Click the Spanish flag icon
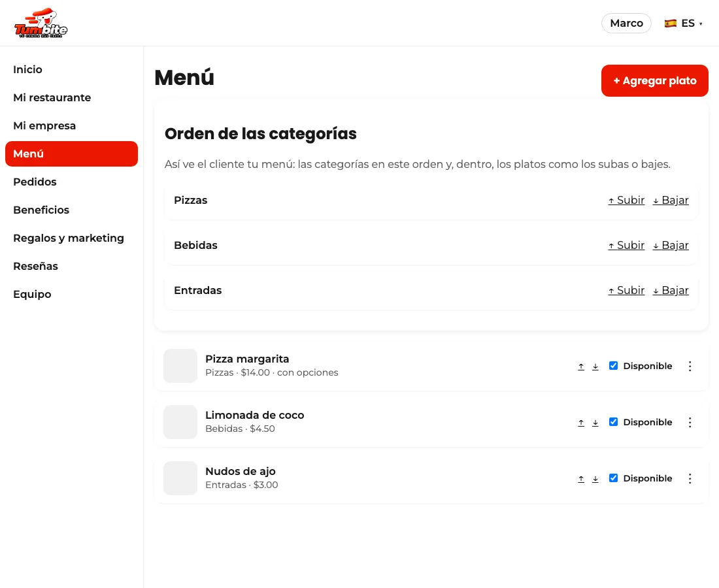This screenshot has height=588, width=719. tap(671, 24)
